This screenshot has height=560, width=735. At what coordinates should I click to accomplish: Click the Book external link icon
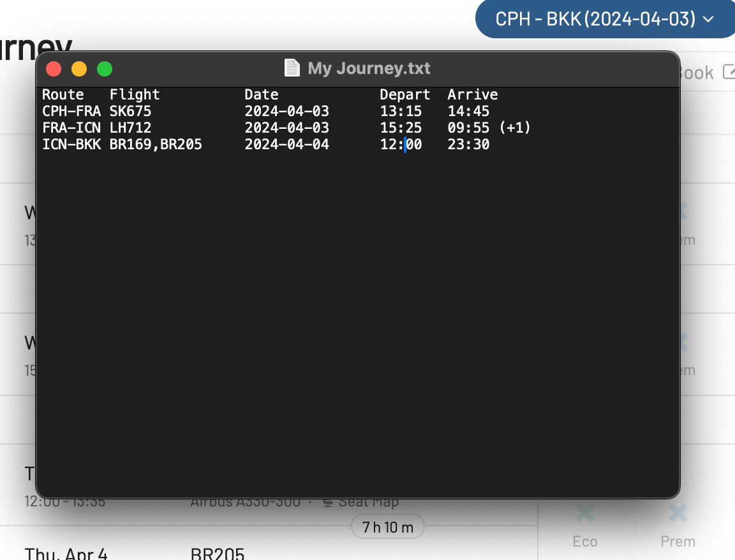coord(728,72)
